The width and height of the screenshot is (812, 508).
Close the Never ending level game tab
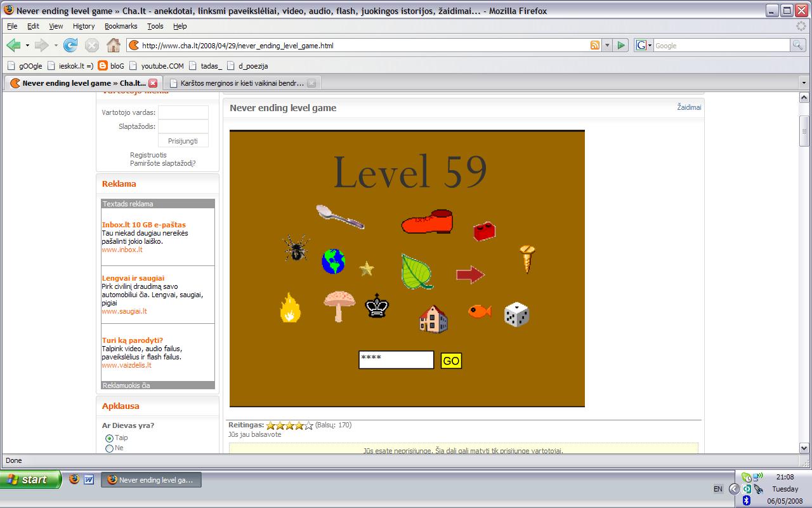tap(153, 83)
